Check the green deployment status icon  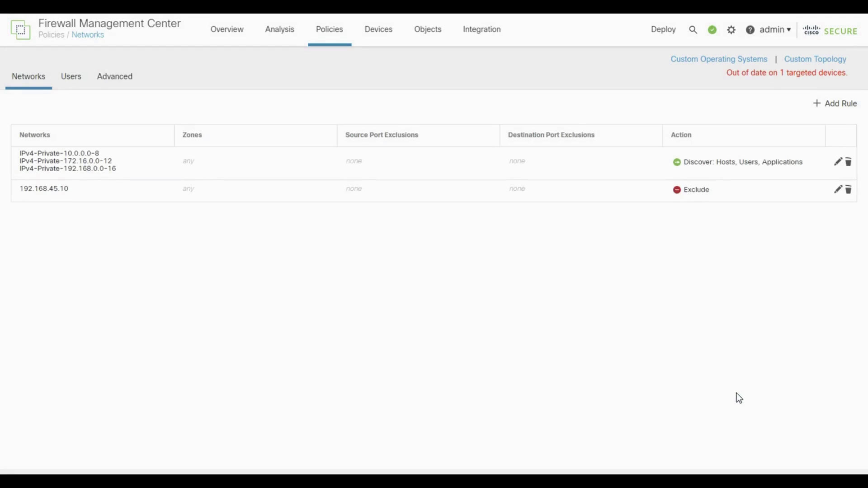click(x=712, y=30)
